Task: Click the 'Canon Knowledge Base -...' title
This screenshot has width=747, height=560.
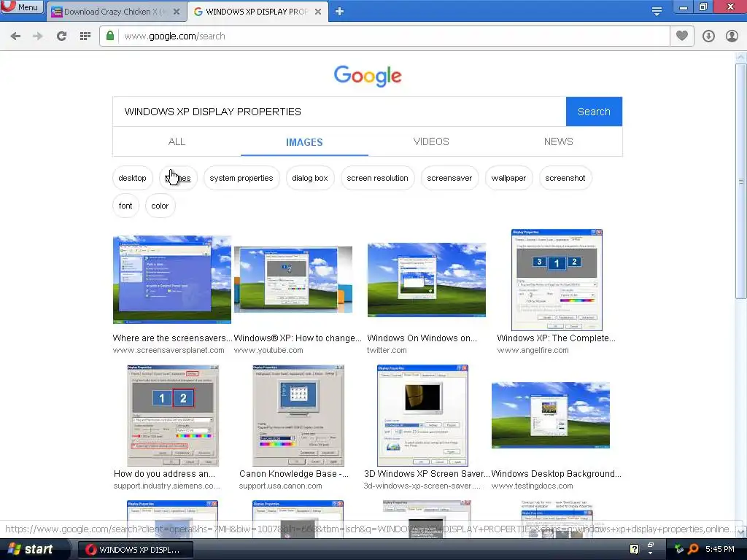Action: [294, 474]
